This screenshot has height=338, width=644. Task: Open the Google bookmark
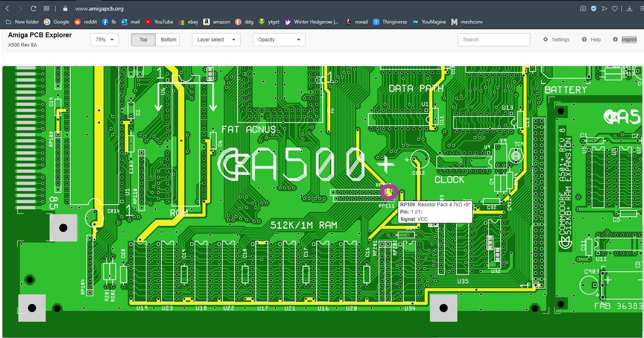57,22
